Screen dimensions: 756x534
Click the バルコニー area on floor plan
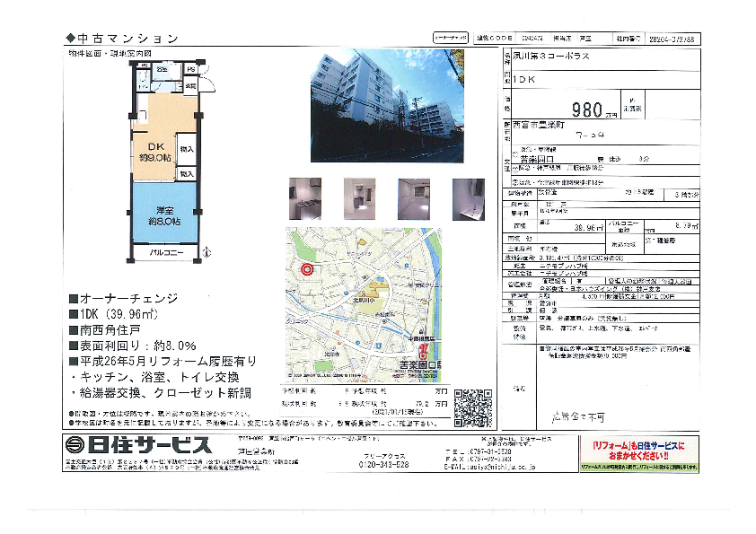pyautogui.click(x=166, y=253)
